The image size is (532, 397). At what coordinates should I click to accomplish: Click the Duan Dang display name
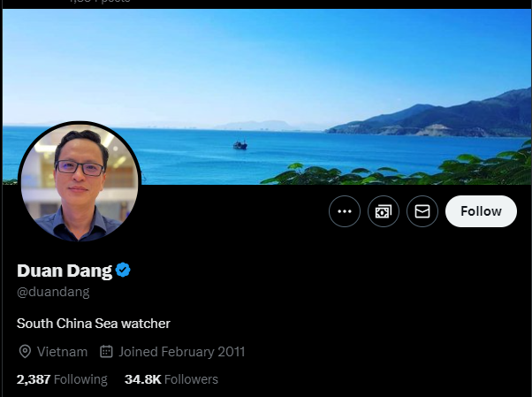click(65, 271)
